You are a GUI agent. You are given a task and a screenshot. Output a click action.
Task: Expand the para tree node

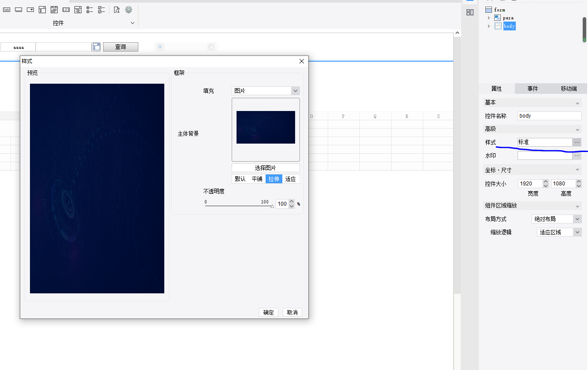coord(489,18)
